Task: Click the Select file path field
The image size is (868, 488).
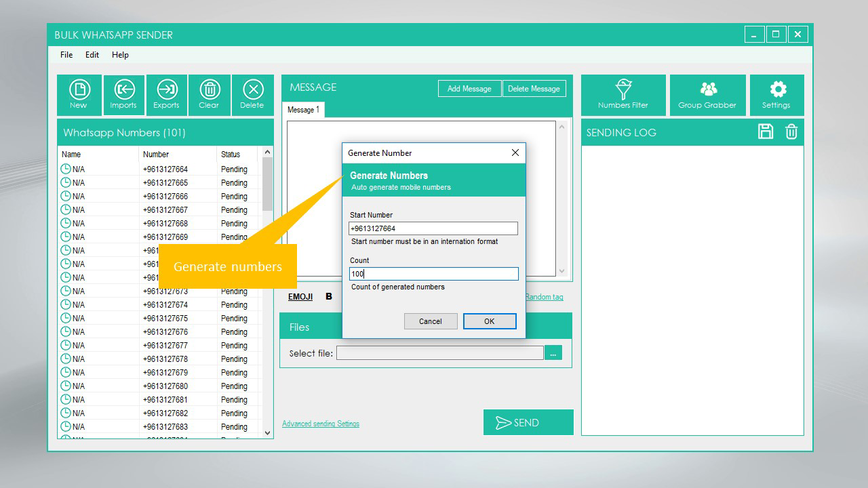Action: click(x=440, y=352)
